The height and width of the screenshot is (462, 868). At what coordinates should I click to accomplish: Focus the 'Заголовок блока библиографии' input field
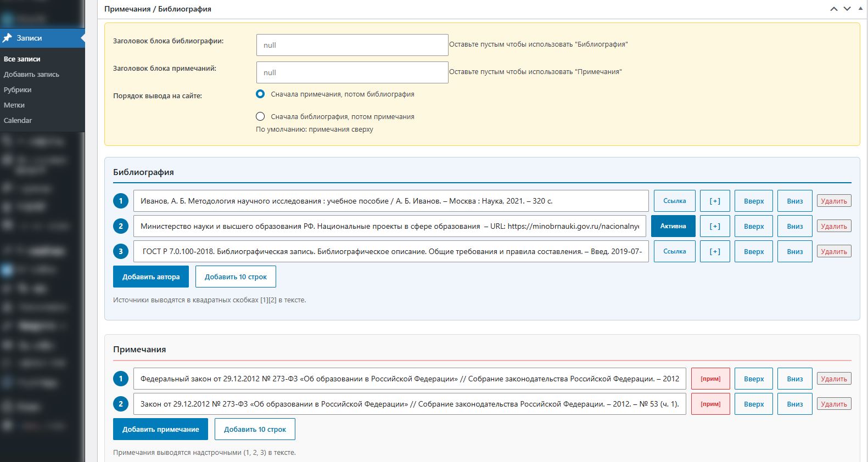click(352, 45)
